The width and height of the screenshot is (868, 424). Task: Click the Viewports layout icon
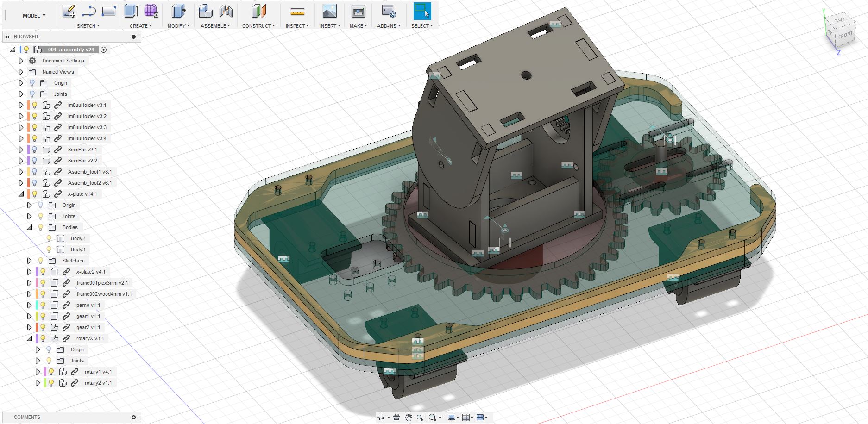[480, 418]
